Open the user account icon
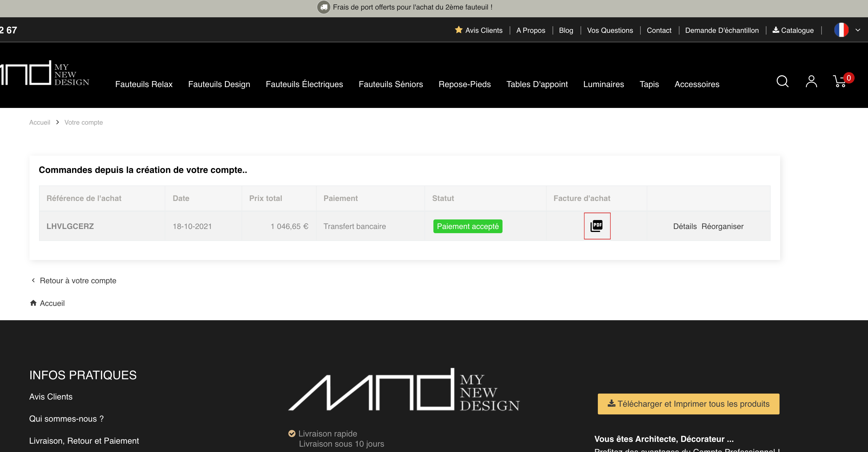Image resolution: width=868 pixels, height=452 pixels. click(x=811, y=81)
